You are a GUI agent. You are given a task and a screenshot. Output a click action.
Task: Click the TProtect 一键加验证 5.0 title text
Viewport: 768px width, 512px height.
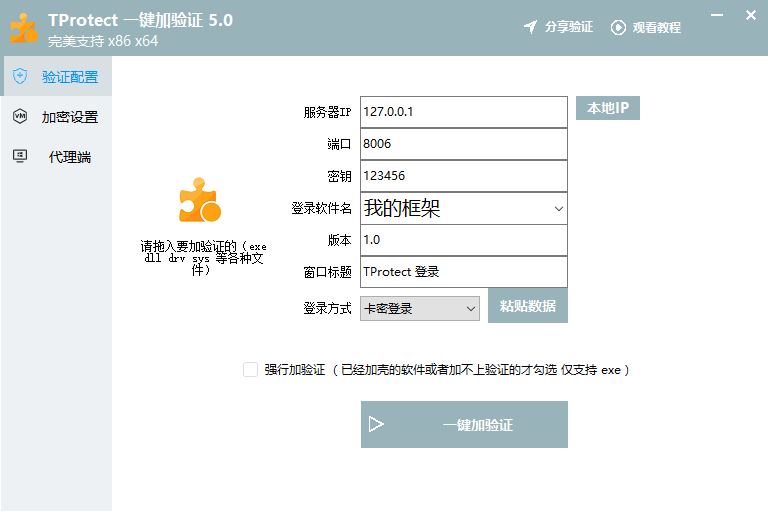[141, 20]
